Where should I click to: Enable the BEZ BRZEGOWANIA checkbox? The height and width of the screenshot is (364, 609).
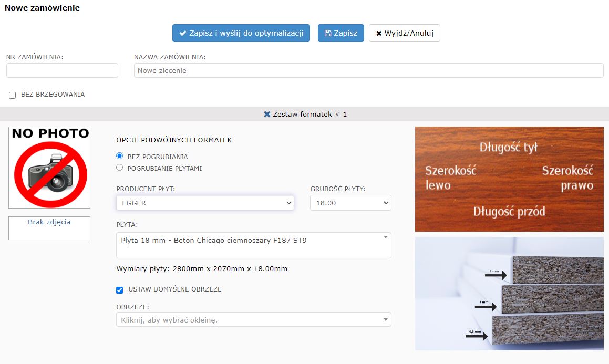pos(13,95)
